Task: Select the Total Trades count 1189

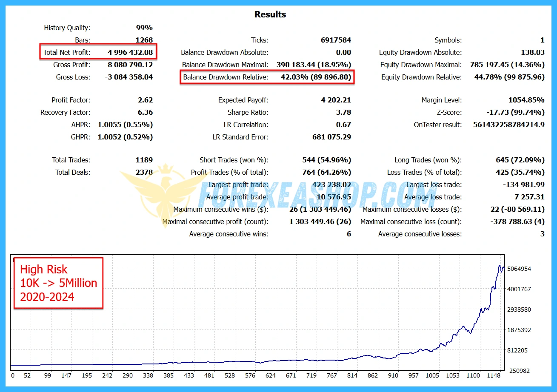Action: [x=144, y=160]
